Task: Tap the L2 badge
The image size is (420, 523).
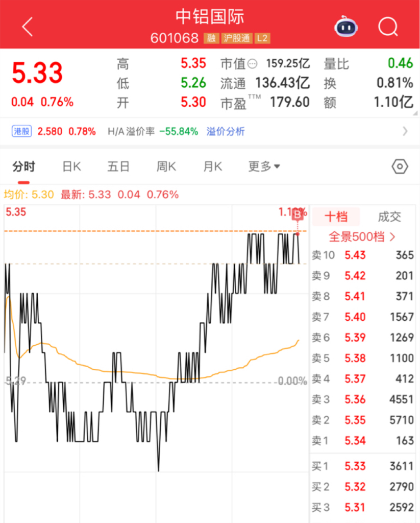Action: tap(262, 38)
